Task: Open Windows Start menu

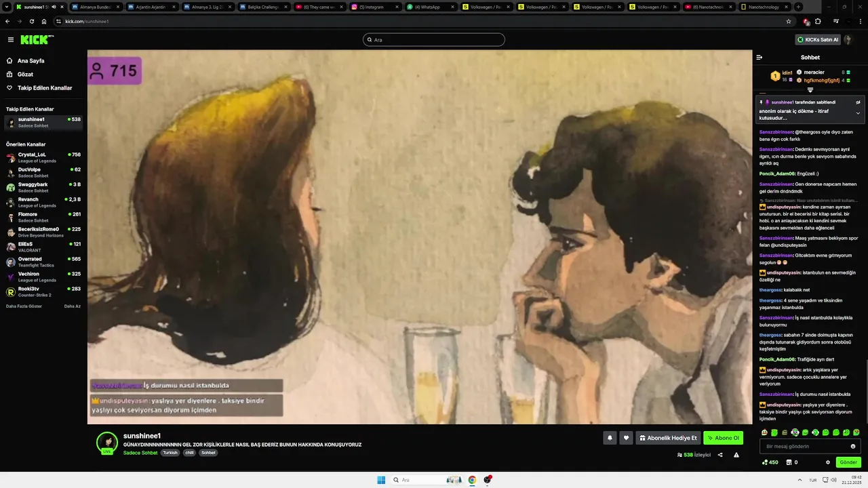Action: pyautogui.click(x=381, y=480)
